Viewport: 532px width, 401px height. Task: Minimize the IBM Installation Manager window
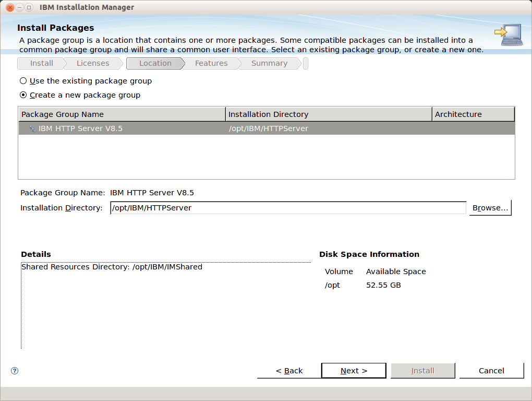20,7
